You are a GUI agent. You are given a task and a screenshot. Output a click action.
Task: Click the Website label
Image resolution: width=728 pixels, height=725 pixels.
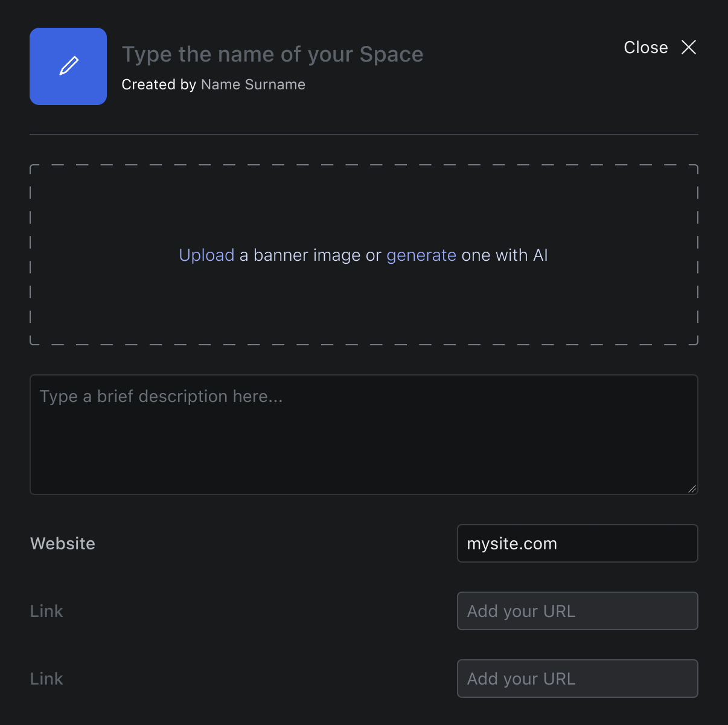63,543
